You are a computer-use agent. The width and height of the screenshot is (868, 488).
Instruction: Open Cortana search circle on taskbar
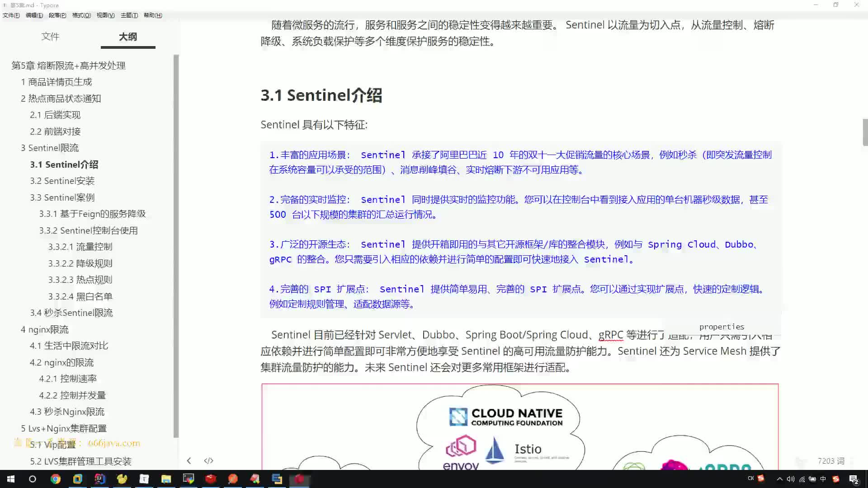pyautogui.click(x=33, y=479)
